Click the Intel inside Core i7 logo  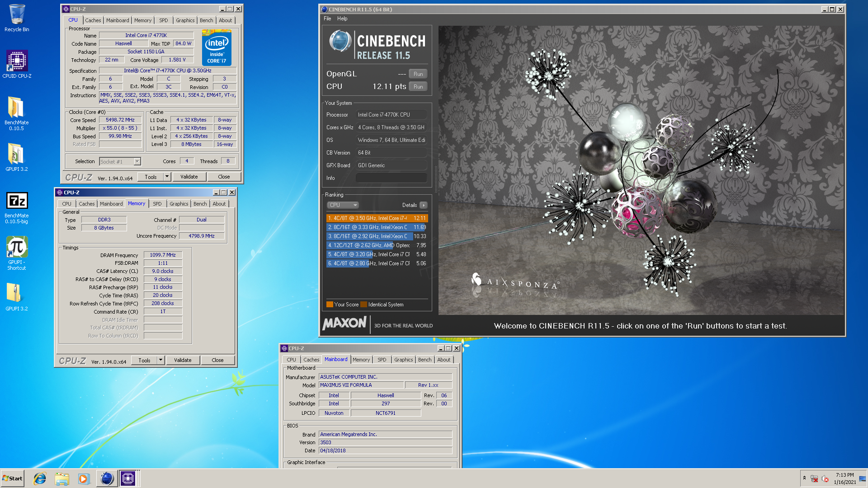pos(217,47)
